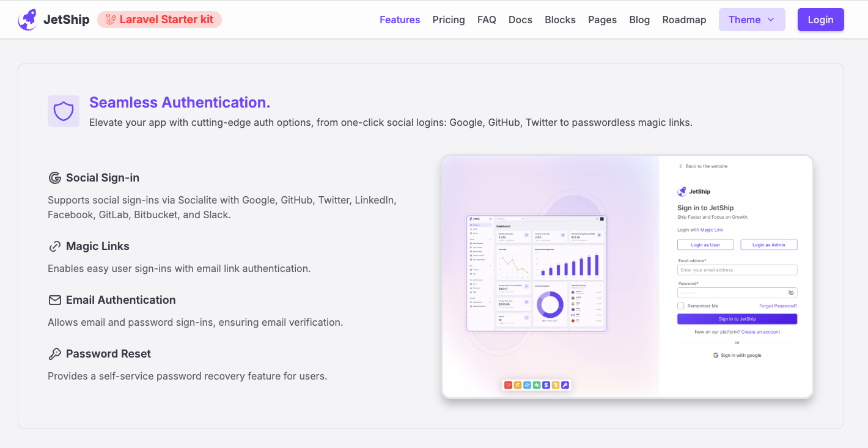
Task: Click the purple Login button
Action: coord(820,20)
